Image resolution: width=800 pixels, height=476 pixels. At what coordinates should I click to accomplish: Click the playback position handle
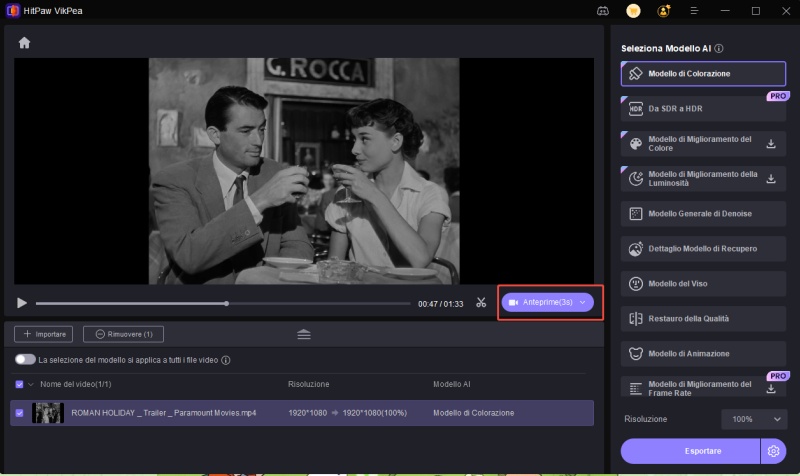227,304
